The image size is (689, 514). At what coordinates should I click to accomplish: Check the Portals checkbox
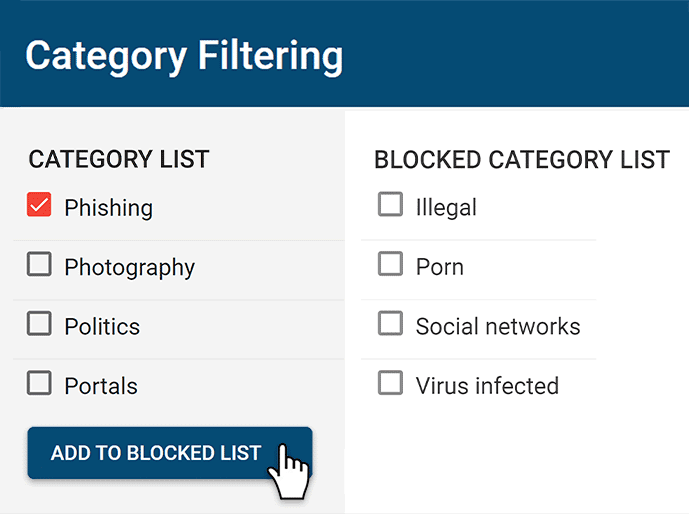click(x=39, y=383)
